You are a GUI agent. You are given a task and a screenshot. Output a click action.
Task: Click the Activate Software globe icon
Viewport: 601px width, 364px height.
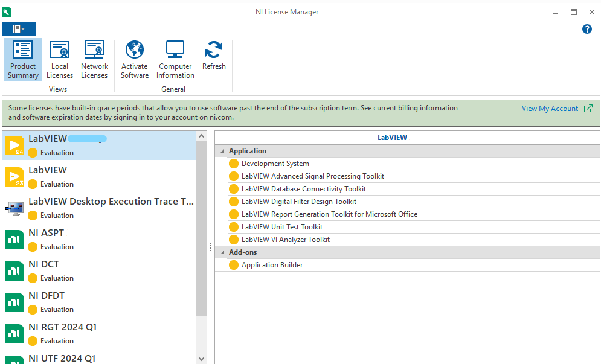click(x=135, y=50)
